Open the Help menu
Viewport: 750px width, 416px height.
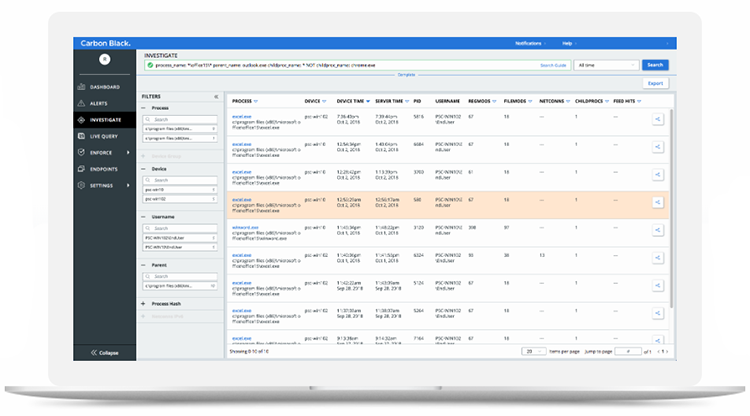[569, 44]
